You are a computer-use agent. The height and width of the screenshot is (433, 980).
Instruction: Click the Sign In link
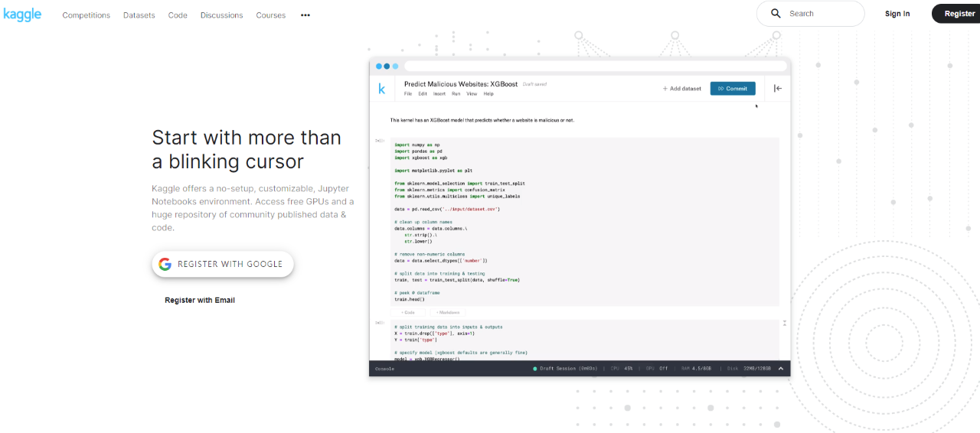(897, 14)
